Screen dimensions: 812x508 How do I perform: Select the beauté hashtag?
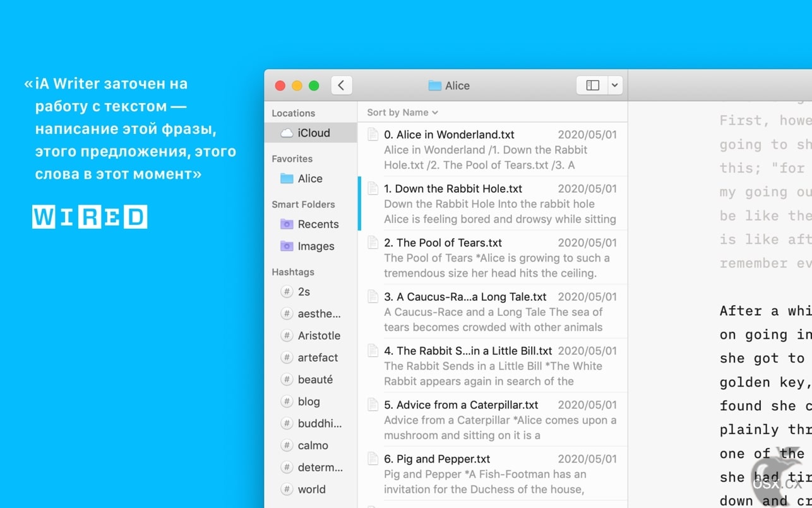tap(311, 380)
